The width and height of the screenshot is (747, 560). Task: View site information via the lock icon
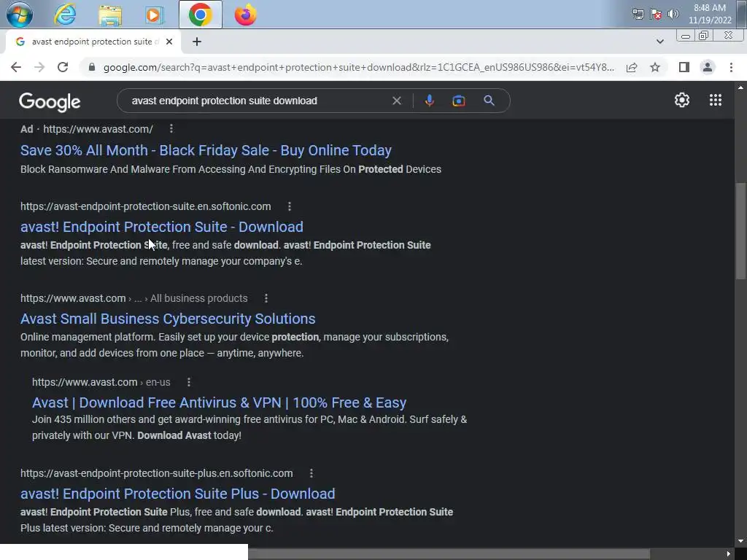pyautogui.click(x=92, y=67)
